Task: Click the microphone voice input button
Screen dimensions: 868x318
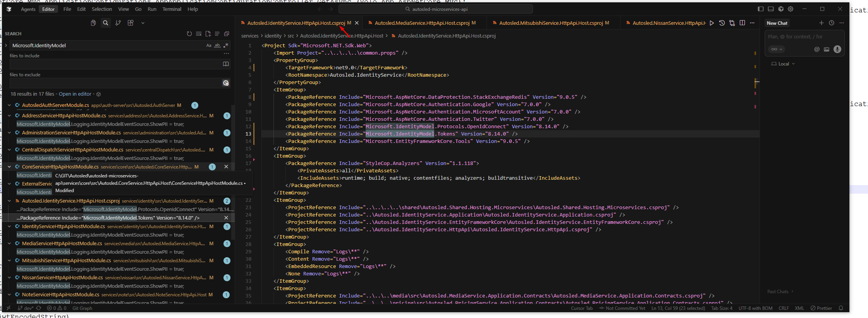Action: click(837, 49)
